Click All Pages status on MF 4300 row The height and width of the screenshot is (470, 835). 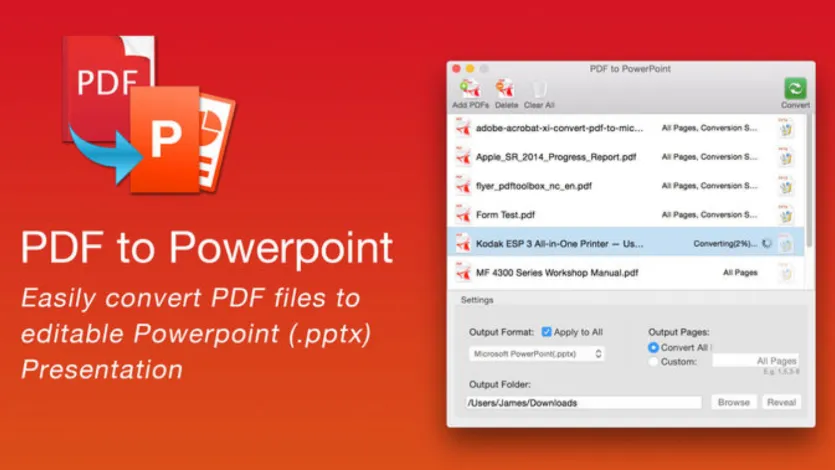[740, 273]
